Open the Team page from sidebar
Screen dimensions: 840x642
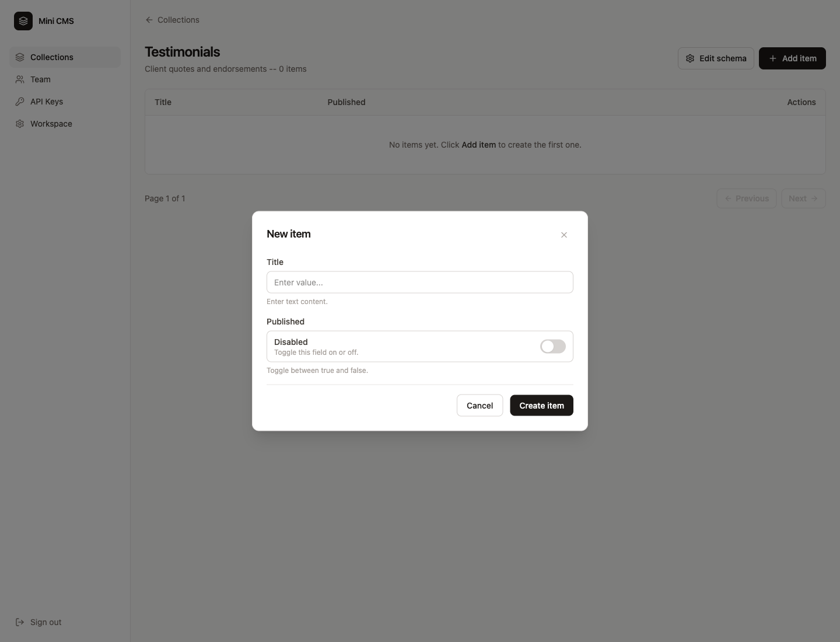41,79
